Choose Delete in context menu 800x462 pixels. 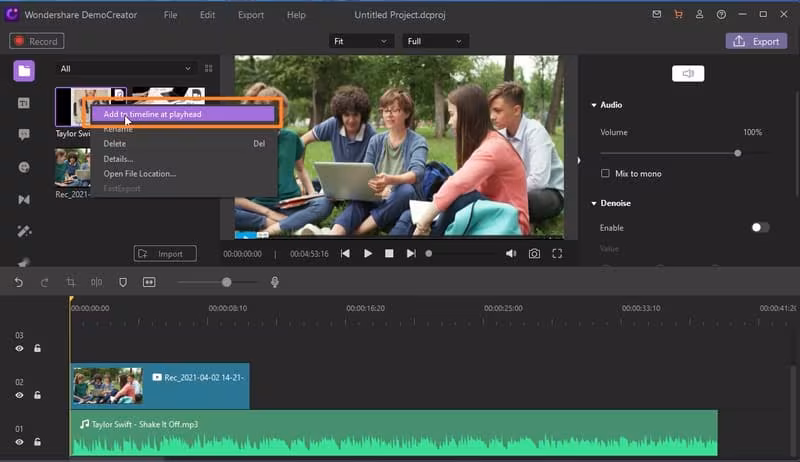coord(184,144)
